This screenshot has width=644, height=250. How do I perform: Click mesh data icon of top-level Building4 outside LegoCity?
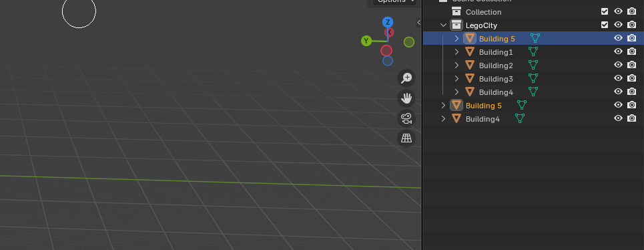coord(520,118)
